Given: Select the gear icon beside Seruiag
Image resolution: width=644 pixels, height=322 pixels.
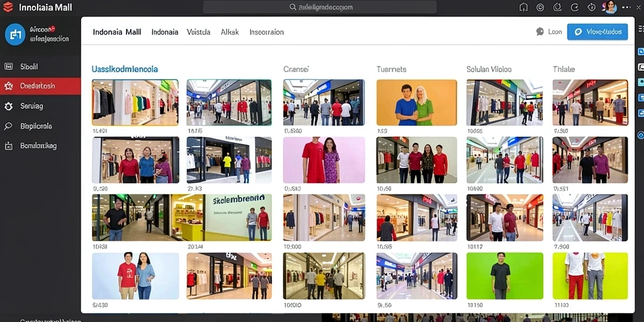Looking at the screenshot, I should click(x=8, y=106).
